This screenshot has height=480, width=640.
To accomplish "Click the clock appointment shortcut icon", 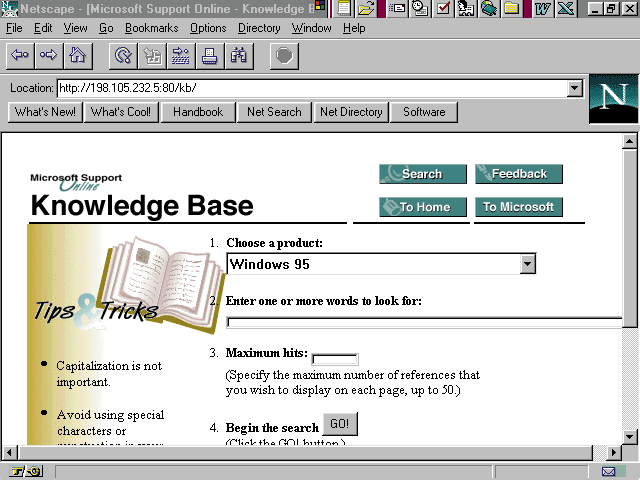I will tap(420, 9).
